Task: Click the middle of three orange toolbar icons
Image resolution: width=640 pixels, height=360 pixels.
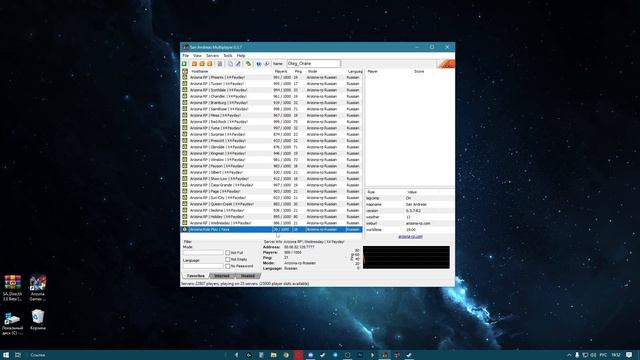Action: [x=202, y=64]
